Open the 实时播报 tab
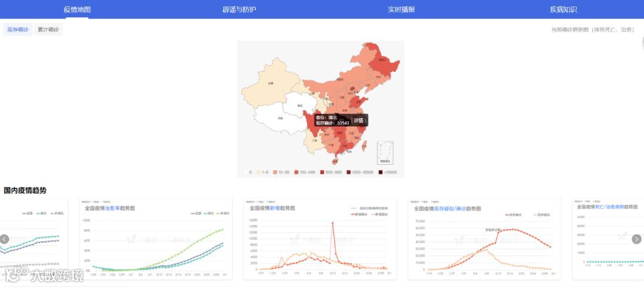Viewport: 644px width, 287px height. [401, 10]
